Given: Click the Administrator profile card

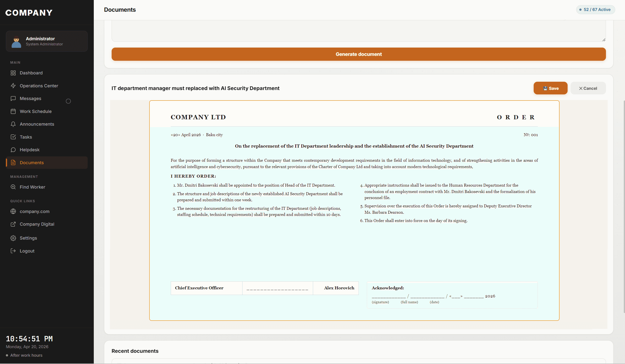Looking at the screenshot, I should tap(47, 41).
